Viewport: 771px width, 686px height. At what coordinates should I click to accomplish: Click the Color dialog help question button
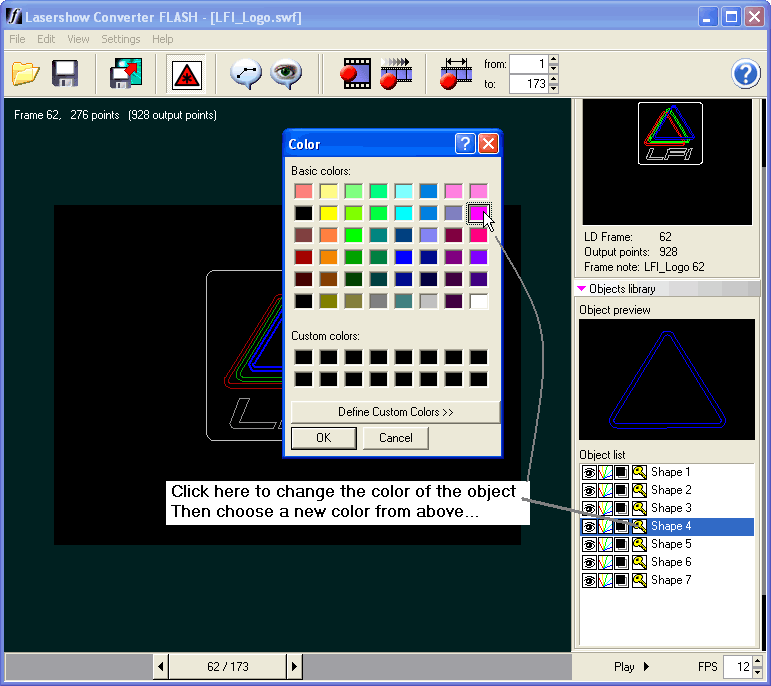pyautogui.click(x=465, y=144)
